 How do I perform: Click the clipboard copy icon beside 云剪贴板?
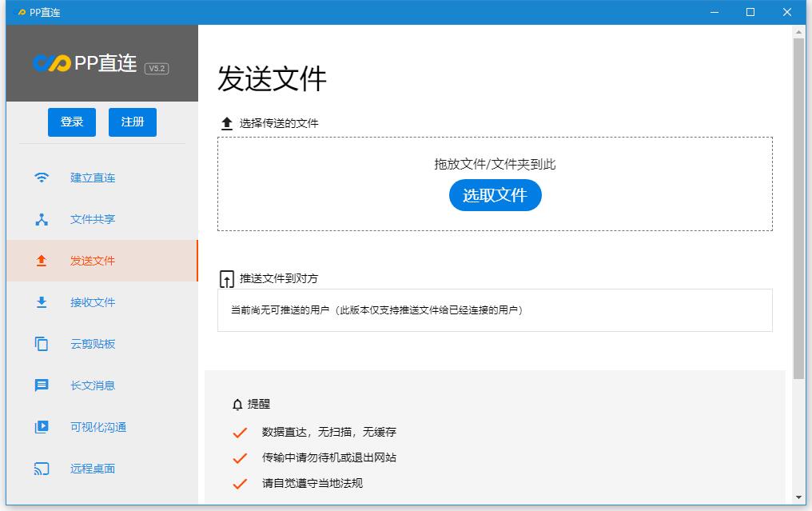(x=42, y=344)
